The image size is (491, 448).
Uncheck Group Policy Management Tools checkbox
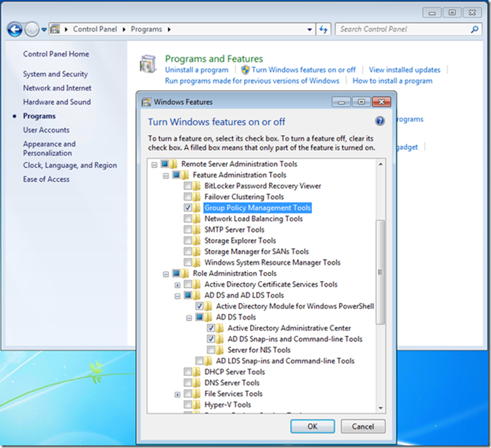coord(188,208)
